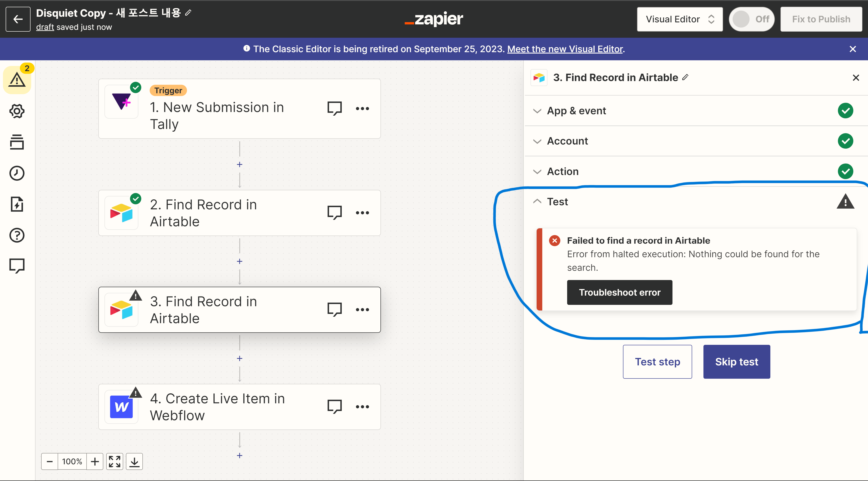Open the Zap details file icon
Screen dimensions: 868x481
click(17, 204)
